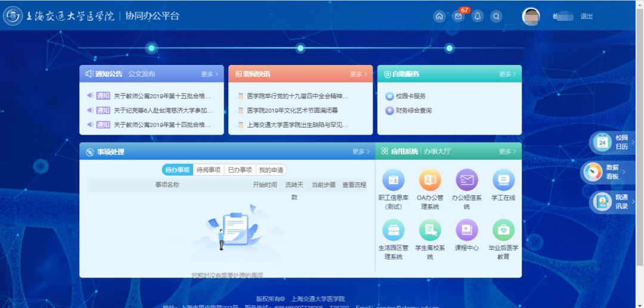The image size is (644, 308).
Task: Switch to the 已办事项 tab
Action: [240, 170]
